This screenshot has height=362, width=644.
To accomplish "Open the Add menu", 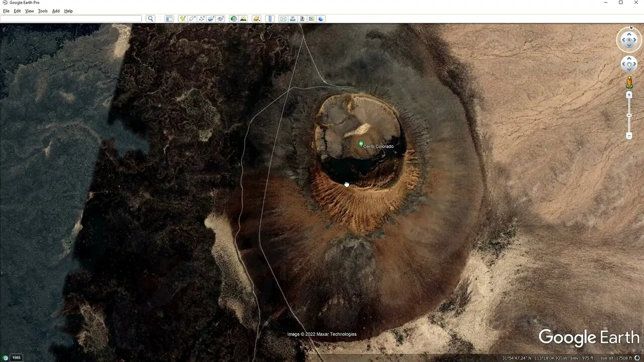I will click(56, 11).
